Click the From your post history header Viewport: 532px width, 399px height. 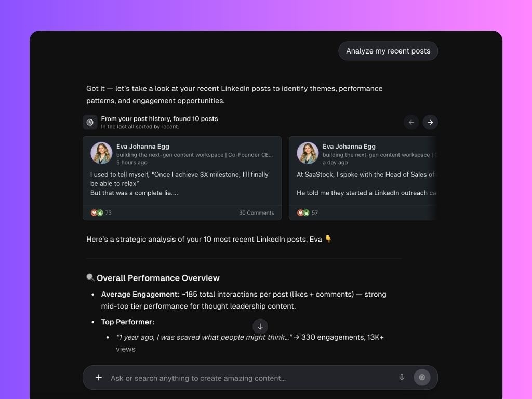coord(159,118)
